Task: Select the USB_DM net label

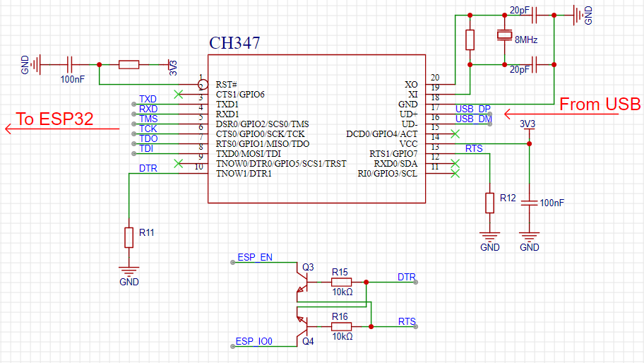Action: [474, 119]
